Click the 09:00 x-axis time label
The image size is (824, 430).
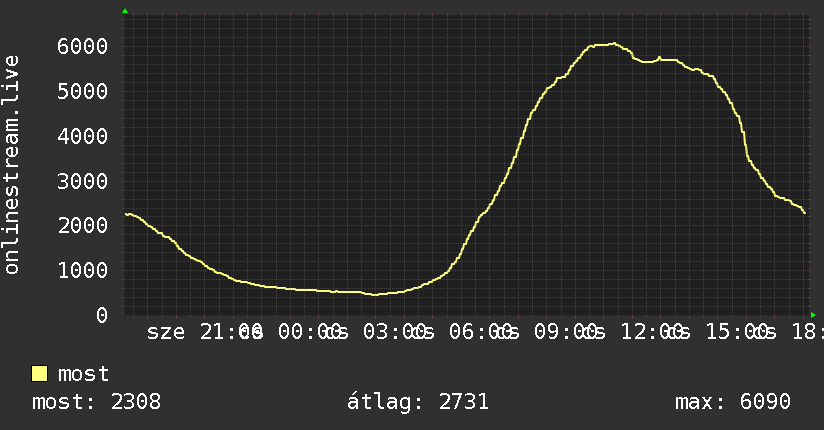tap(570, 332)
